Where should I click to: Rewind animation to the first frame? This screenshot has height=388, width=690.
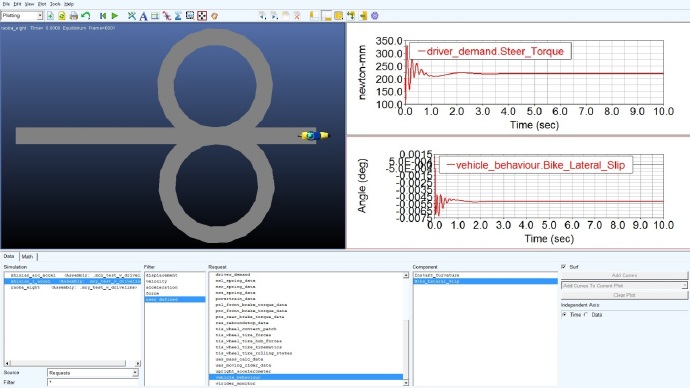103,16
